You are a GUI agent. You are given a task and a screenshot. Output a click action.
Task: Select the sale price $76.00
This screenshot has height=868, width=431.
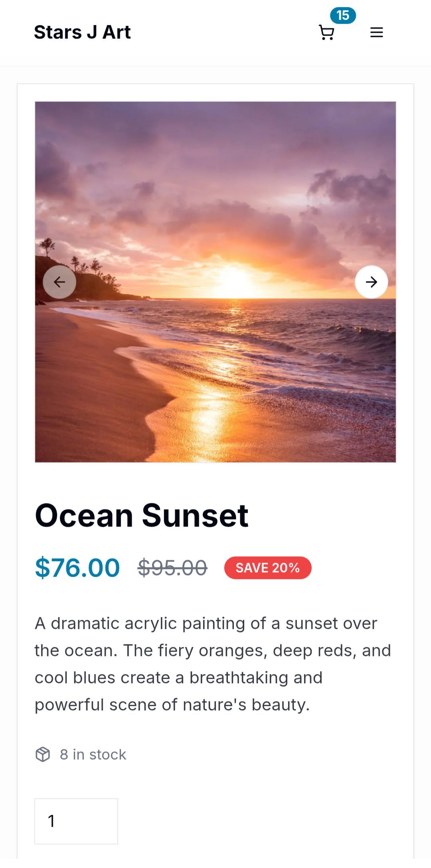tap(77, 568)
